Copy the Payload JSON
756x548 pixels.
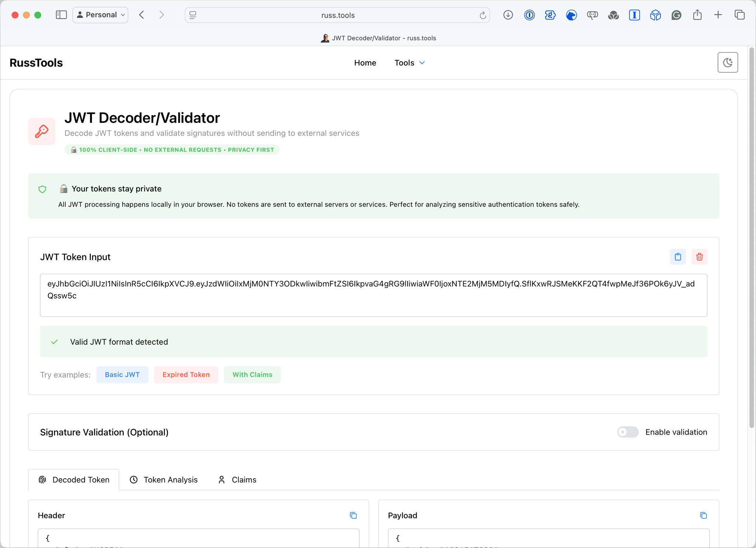click(703, 515)
